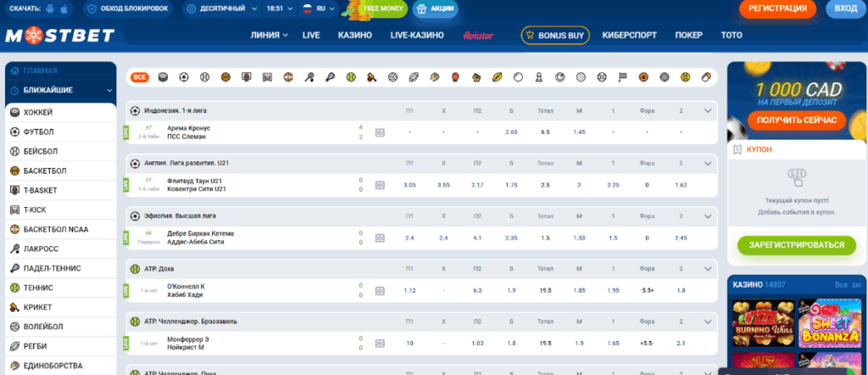
Task: Collapse the ATP Челленджер Браззавиль section
Action: tap(708, 322)
